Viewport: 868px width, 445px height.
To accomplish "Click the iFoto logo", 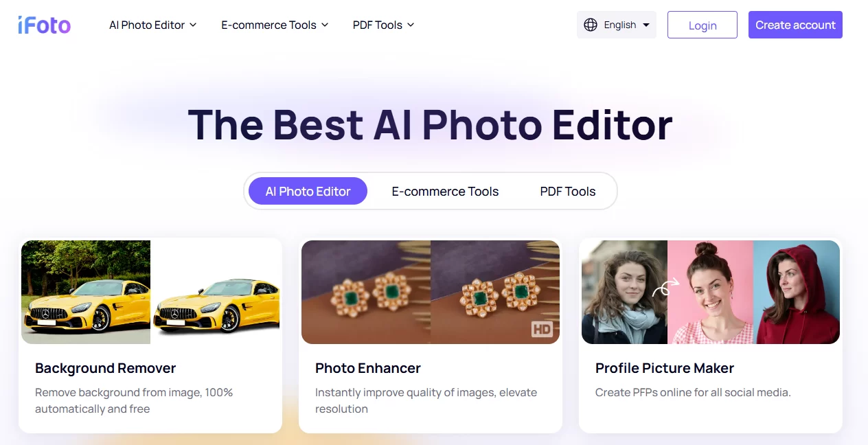I will tap(45, 25).
